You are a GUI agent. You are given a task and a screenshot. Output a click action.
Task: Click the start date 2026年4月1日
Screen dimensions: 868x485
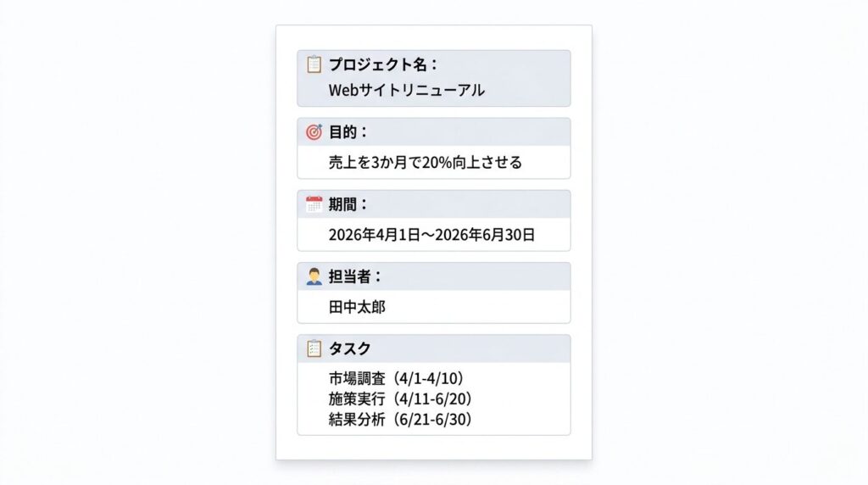point(374,235)
